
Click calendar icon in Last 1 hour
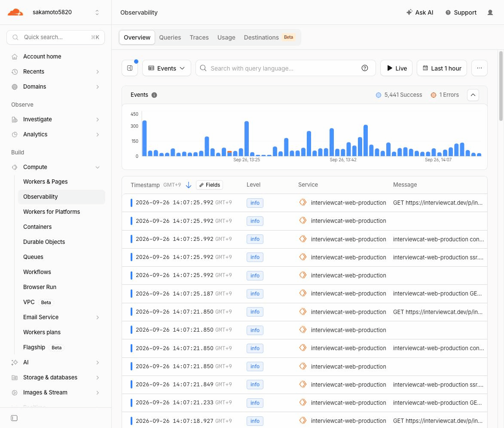click(425, 68)
